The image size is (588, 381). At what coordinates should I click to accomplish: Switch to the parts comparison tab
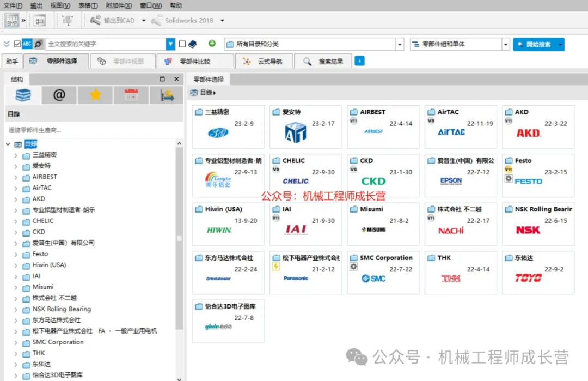pos(195,61)
